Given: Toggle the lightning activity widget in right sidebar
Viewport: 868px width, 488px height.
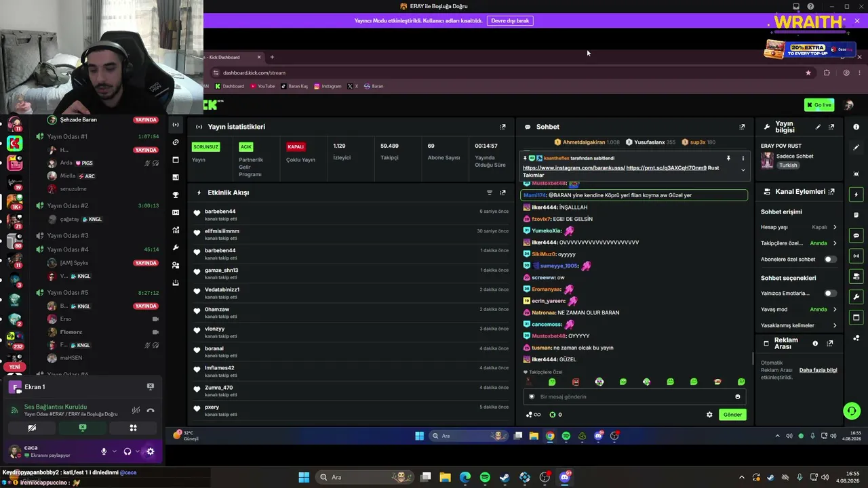Looking at the screenshot, I should (x=856, y=195).
